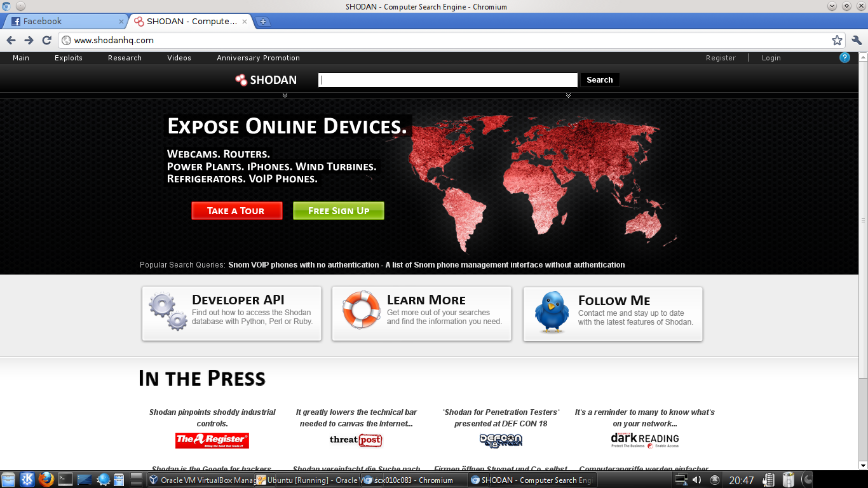Click the site globe icon in address bar
The width and height of the screenshot is (868, 488).
[65, 41]
